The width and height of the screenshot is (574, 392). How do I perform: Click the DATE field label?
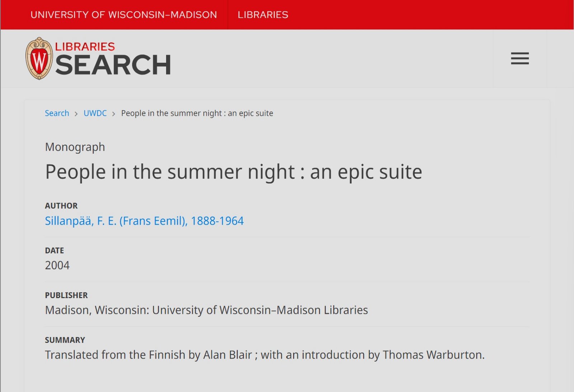pyautogui.click(x=54, y=250)
